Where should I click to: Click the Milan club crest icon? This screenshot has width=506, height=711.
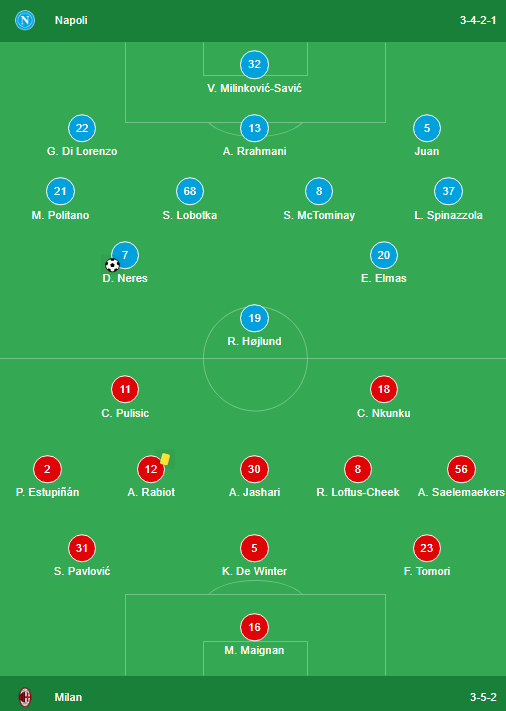[24, 697]
